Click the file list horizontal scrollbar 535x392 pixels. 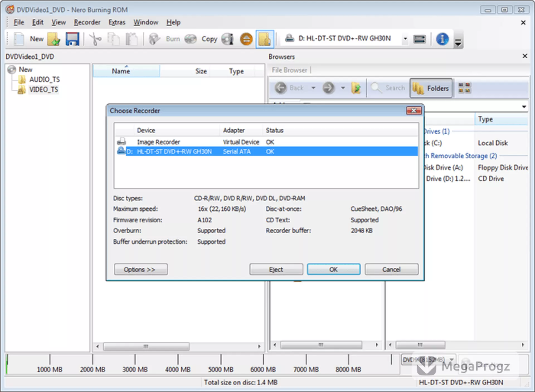coord(178,346)
